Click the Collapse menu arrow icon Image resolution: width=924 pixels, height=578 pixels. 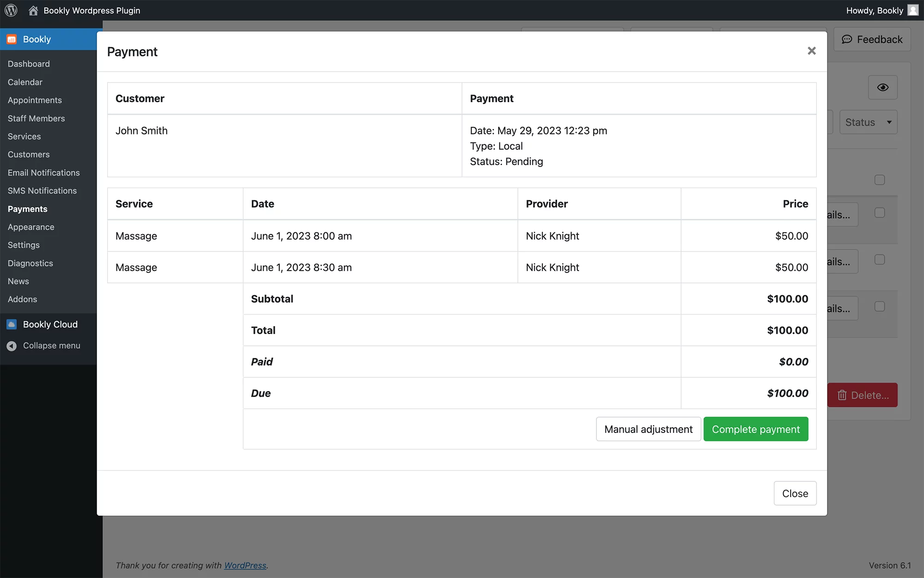(12, 346)
